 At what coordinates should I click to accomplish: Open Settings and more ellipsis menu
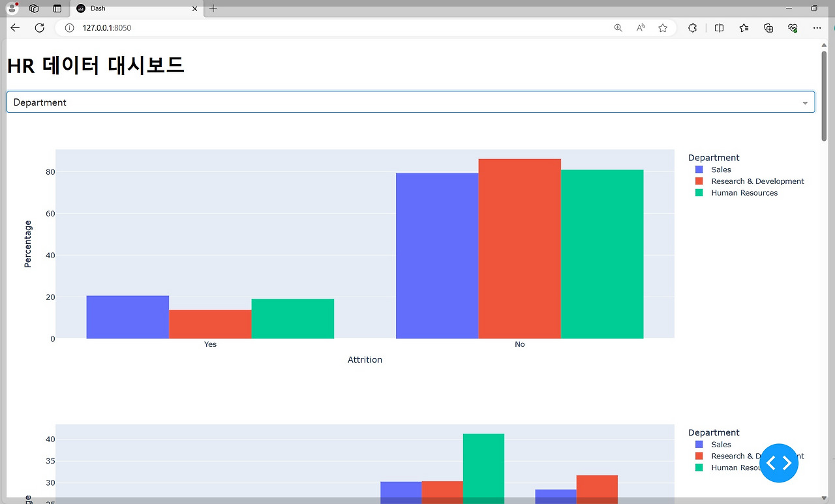click(817, 28)
